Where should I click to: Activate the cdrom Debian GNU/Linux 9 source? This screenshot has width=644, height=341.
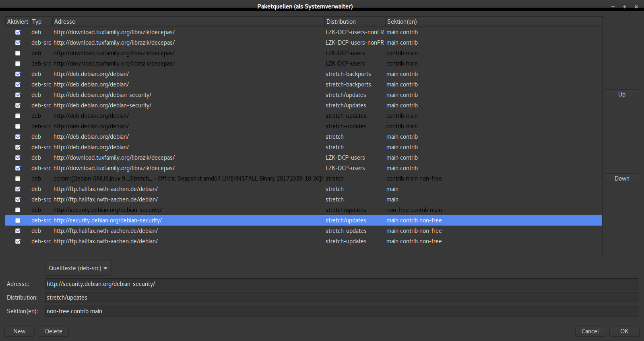(x=18, y=179)
